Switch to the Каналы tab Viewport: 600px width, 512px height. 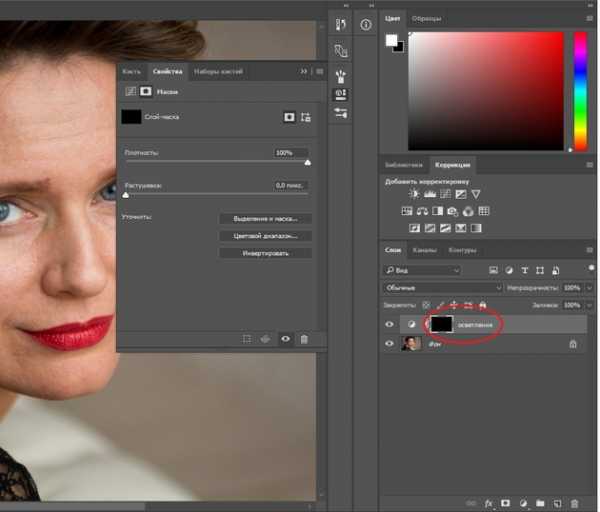(425, 250)
